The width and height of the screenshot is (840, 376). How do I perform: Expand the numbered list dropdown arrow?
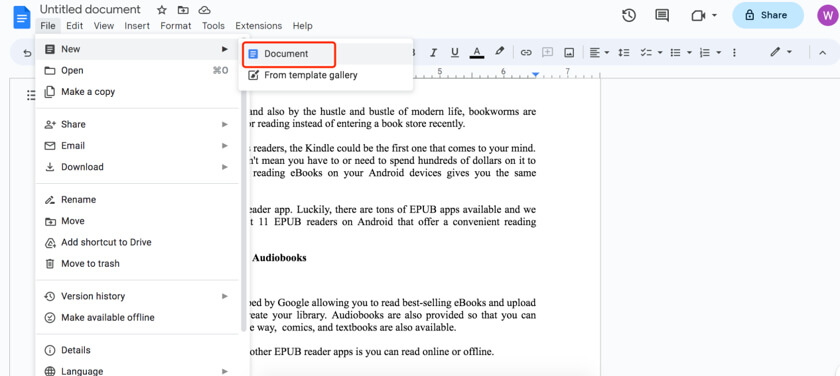click(719, 52)
